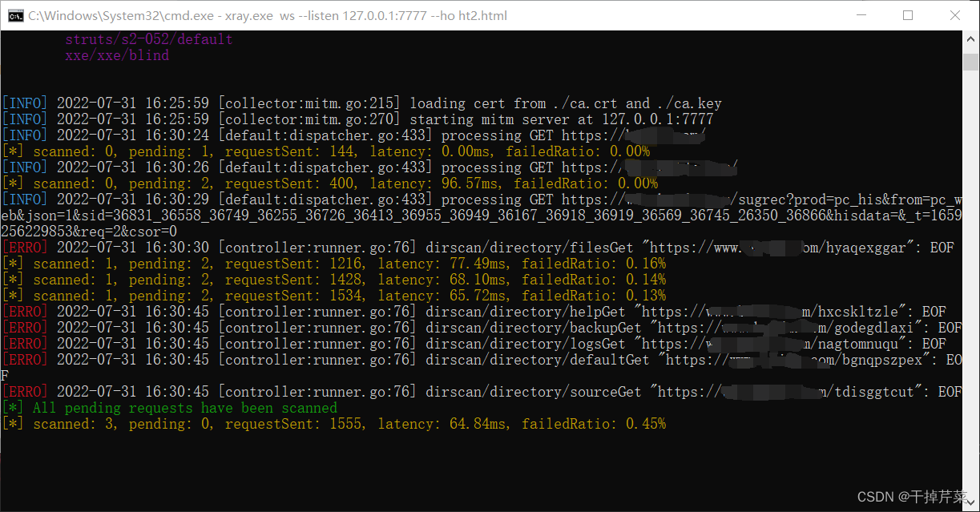This screenshot has height=512, width=980.
Task: Close the xray cmd window
Action: (x=955, y=15)
